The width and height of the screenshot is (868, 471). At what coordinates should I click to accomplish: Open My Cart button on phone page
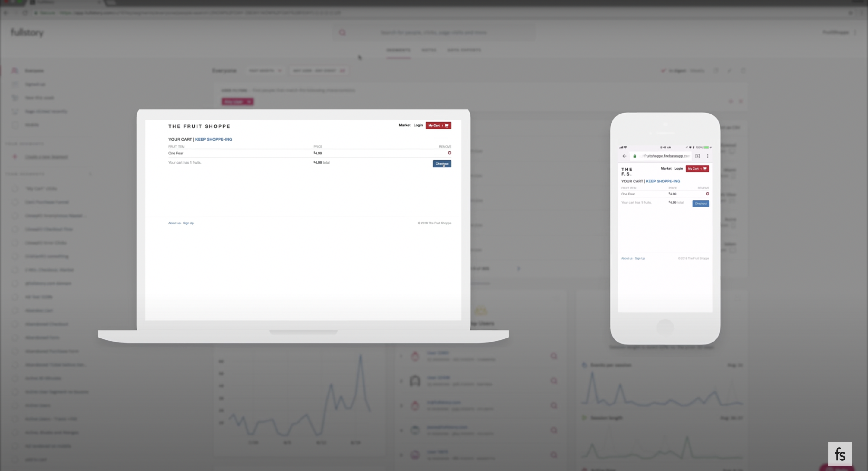pos(697,169)
